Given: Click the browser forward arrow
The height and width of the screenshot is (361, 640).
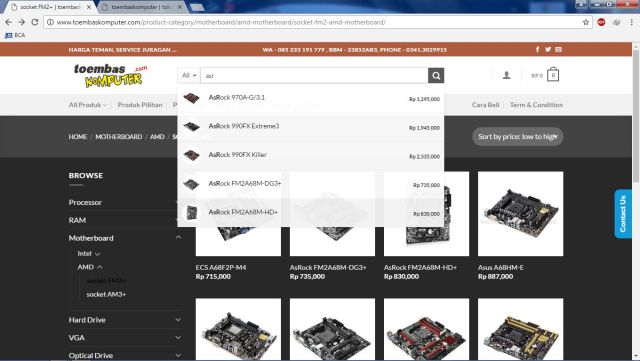Looking at the screenshot, I should 22,22.
